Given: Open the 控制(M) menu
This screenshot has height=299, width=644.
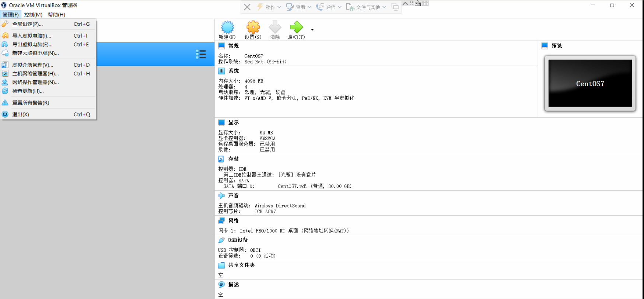Looking at the screenshot, I should coord(33,15).
